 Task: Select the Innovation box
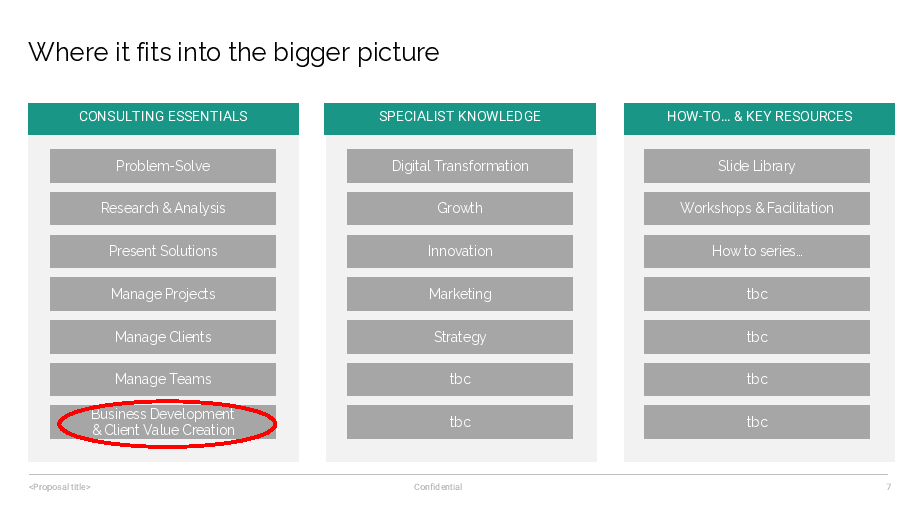(x=460, y=251)
